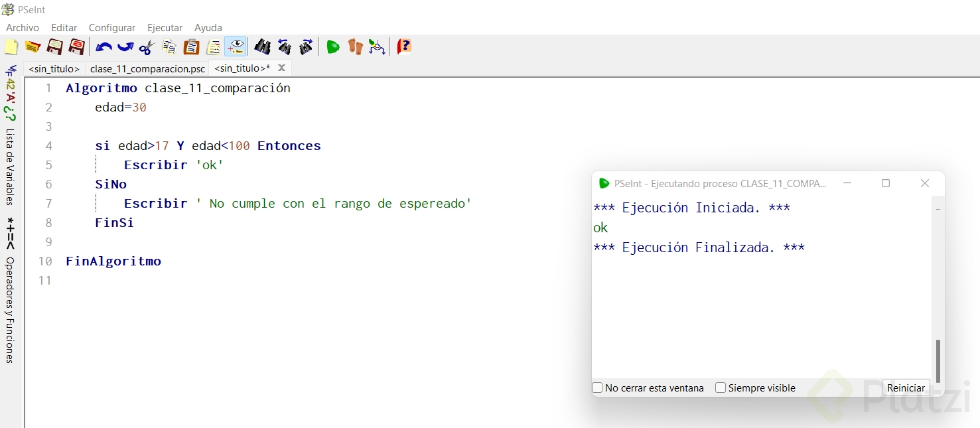Open Find with the binoculars icon
Viewport: 980px width, 428px height.
click(x=263, y=47)
